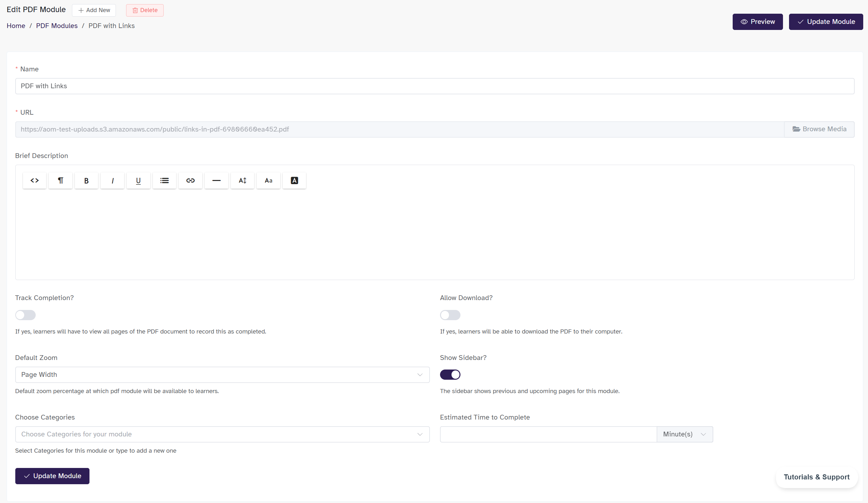Image resolution: width=868 pixels, height=503 pixels.
Task: Open the font size tool
Action: click(243, 181)
